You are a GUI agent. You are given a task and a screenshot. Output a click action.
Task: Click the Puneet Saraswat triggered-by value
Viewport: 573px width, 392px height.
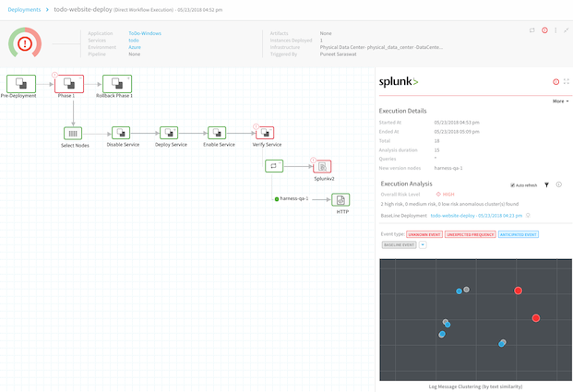(x=338, y=54)
